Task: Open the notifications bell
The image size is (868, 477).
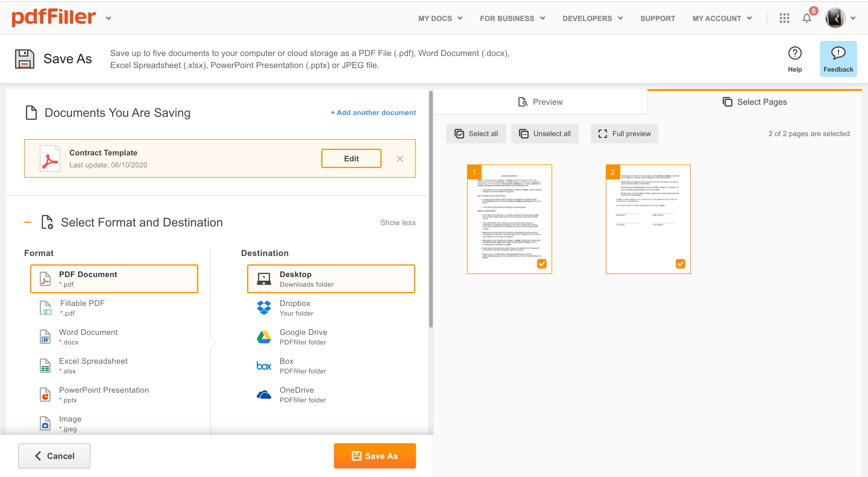Action: pyautogui.click(x=806, y=18)
